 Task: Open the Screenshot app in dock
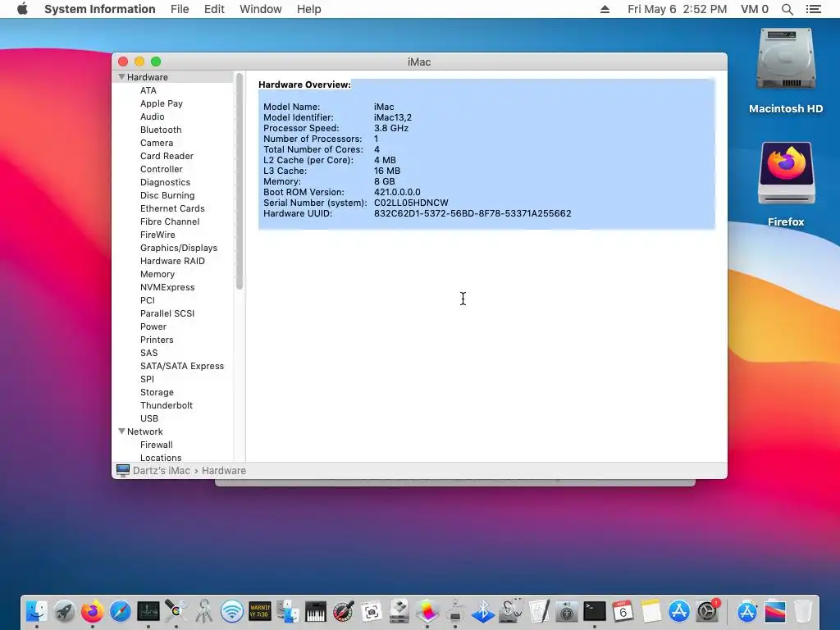coord(372,611)
